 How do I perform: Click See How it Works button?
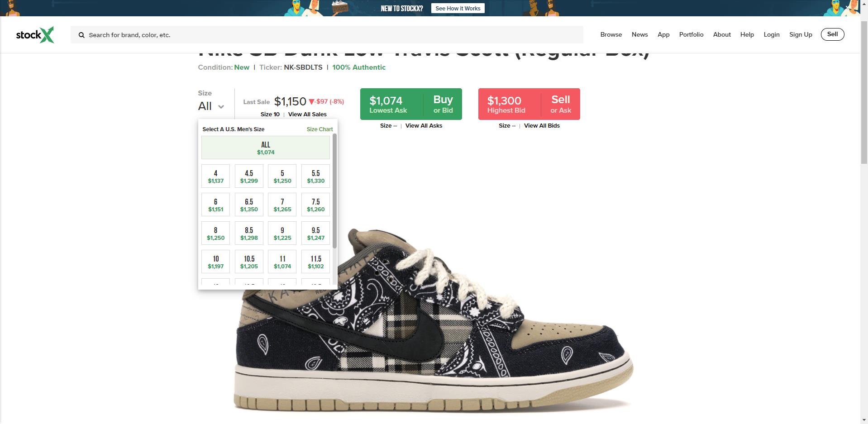pos(458,8)
